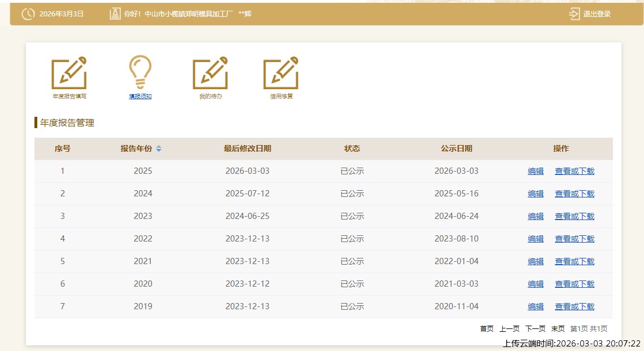644x351 pixels.
Task: Sort by 报告年份 using the arrow icon
Action: point(159,149)
